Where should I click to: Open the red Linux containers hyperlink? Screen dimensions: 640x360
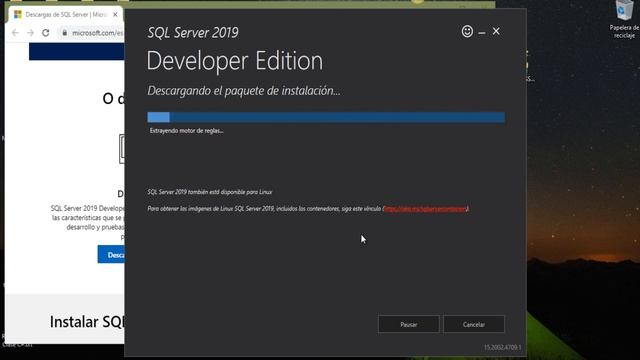[424, 209]
